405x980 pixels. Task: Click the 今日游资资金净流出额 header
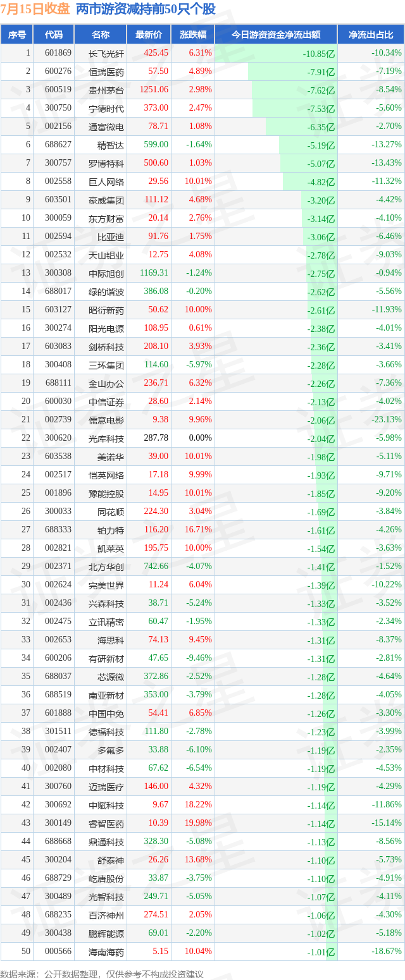(275, 35)
